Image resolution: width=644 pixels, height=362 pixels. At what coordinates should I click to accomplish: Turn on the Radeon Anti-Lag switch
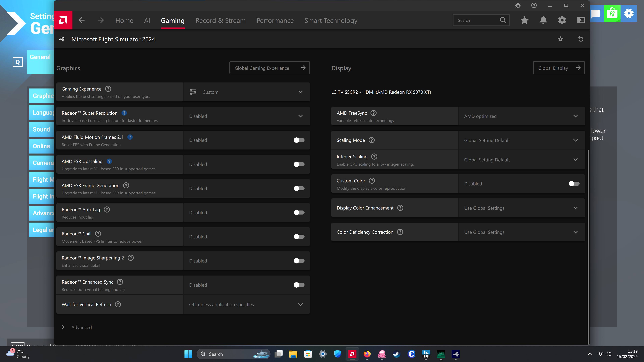pyautogui.click(x=299, y=213)
